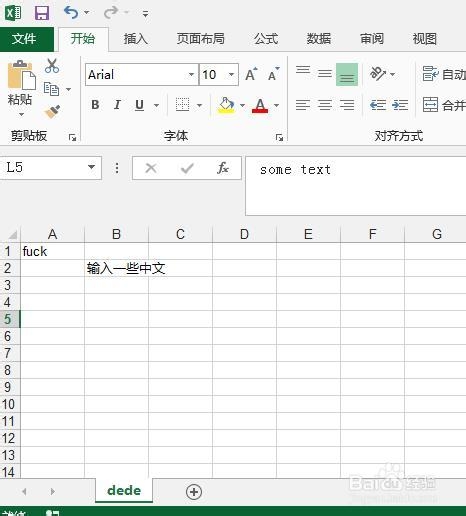Click the formula bar Enter checkmark icon
Viewport: 466px width, 516px height.
187,168
